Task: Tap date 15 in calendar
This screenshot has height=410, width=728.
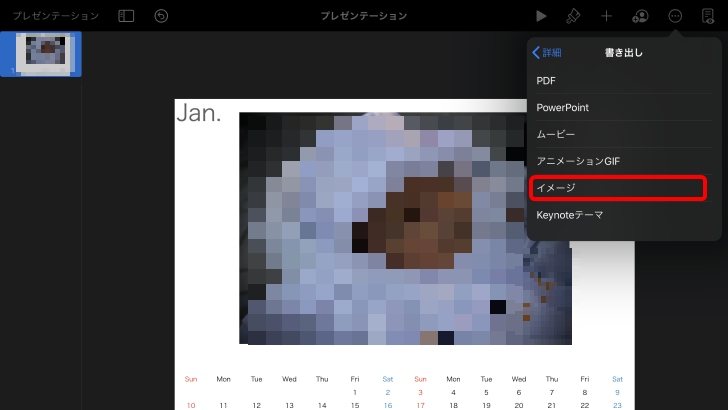Action: (355, 405)
